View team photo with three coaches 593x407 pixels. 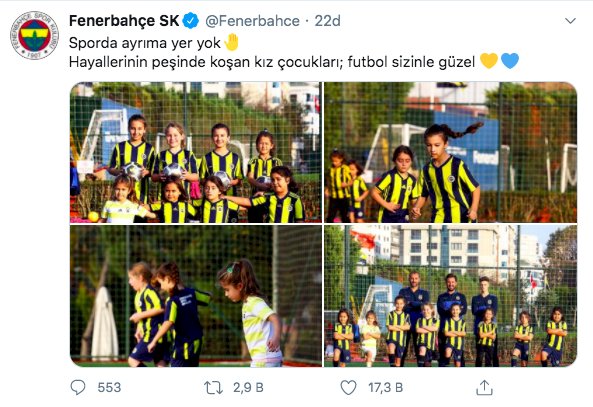coord(450,296)
